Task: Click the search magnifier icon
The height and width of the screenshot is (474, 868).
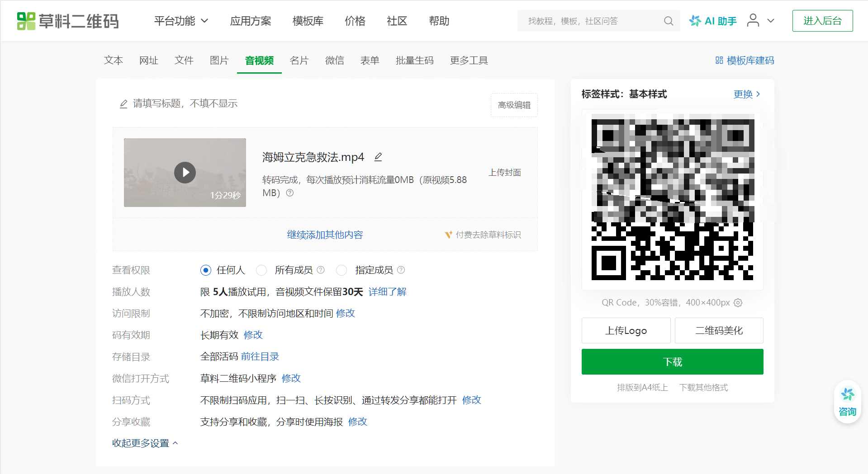Action: click(669, 21)
